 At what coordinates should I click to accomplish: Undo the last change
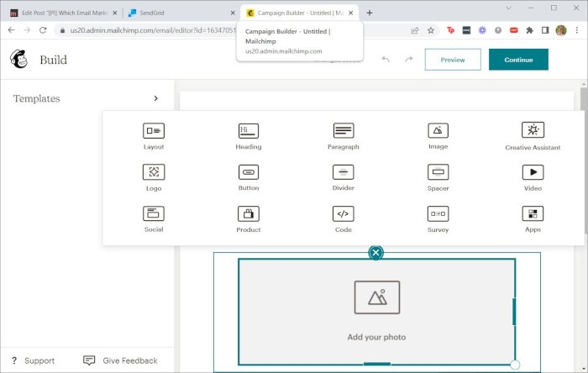[386, 60]
